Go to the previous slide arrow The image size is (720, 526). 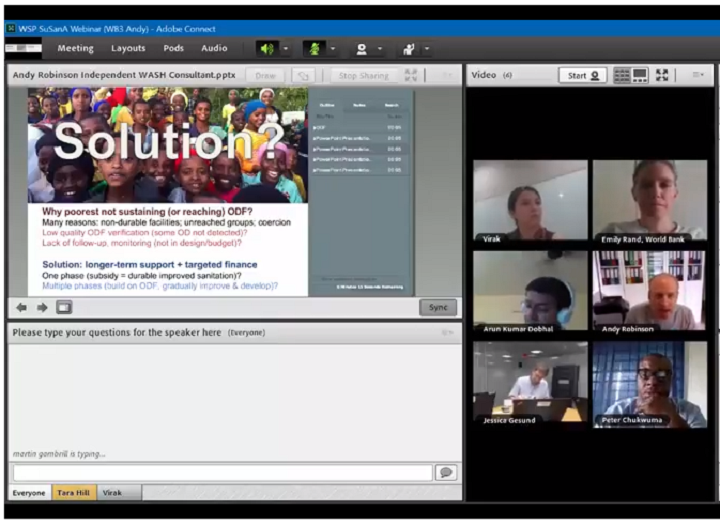(22, 307)
